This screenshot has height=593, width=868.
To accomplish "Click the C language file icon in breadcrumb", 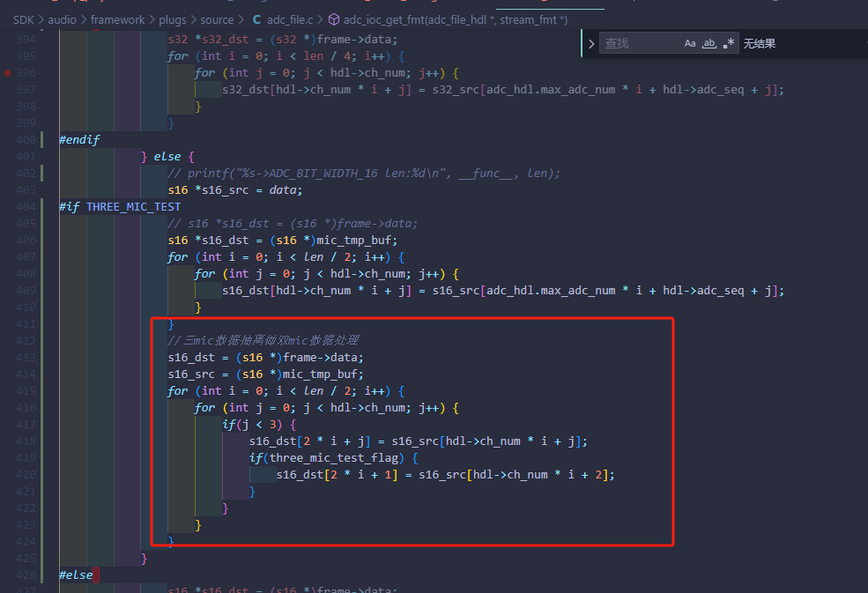I will (x=256, y=20).
